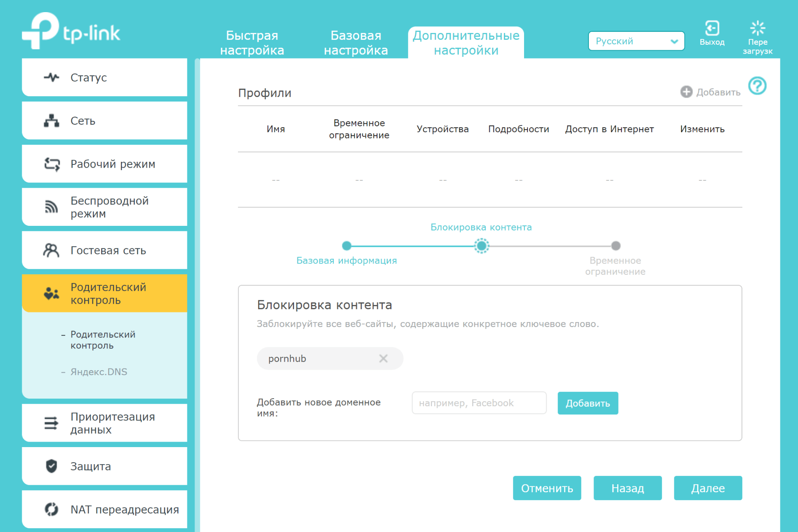Click the reboot (Перезагрузка) icon
The image size is (798, 532).
point(757,28)
